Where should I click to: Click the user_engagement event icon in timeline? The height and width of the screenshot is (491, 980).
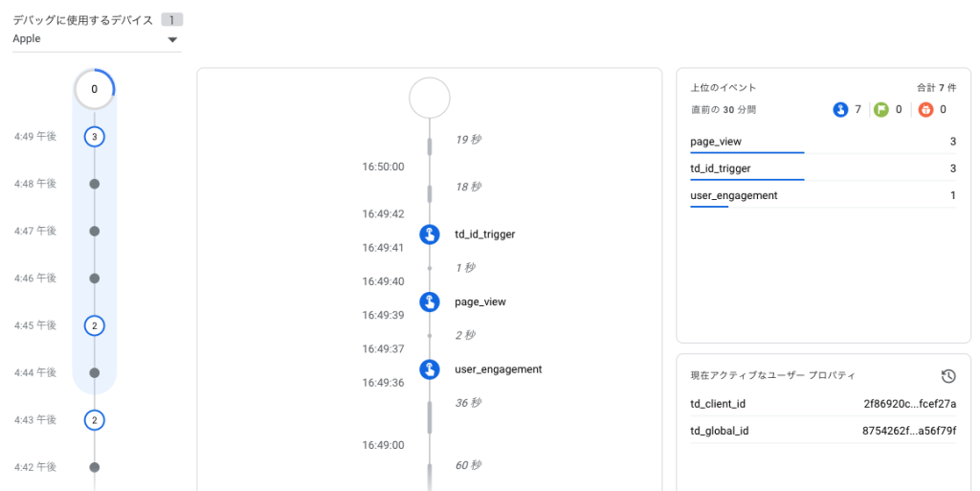click(430, 369)
